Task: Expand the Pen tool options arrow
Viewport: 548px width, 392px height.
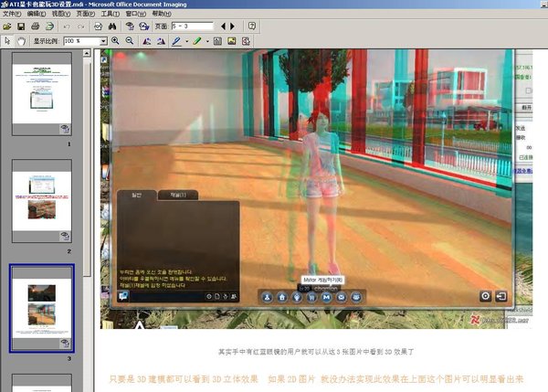Action: coord(186,41)
